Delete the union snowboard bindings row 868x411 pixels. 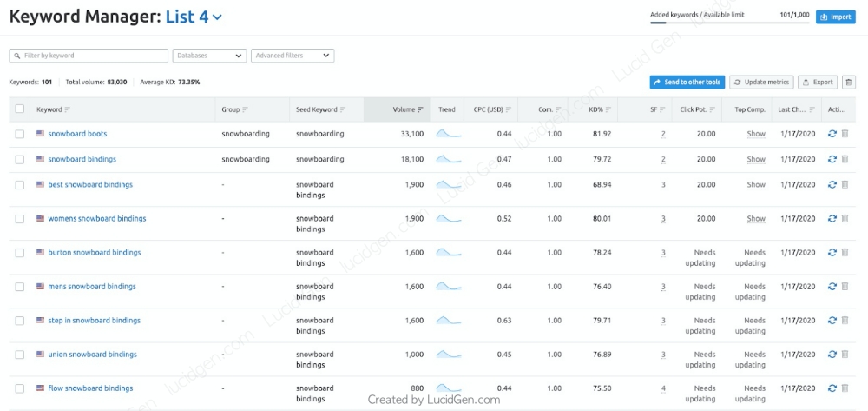(845, 355)
